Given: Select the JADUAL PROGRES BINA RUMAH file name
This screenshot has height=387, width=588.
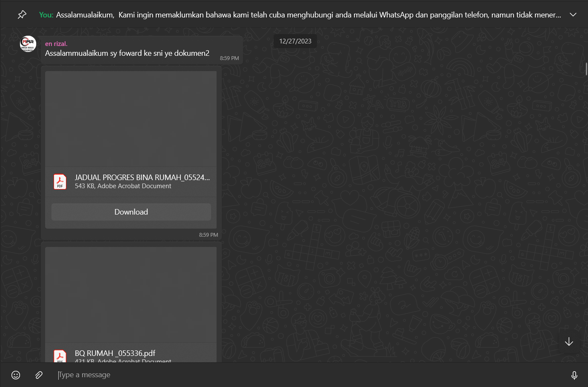Looking at the screenshot, I should pos(142,178).
